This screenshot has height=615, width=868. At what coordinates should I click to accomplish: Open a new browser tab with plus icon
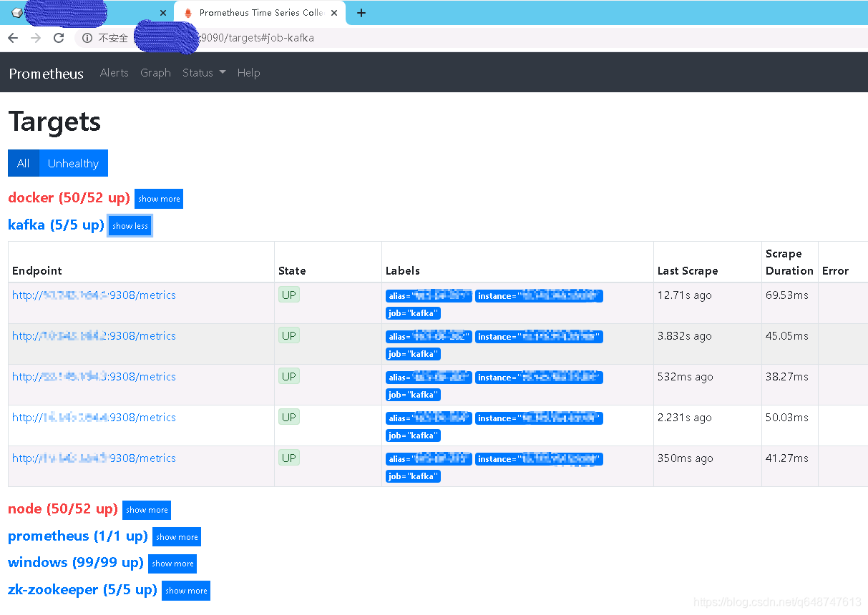(x=361, y=13)
